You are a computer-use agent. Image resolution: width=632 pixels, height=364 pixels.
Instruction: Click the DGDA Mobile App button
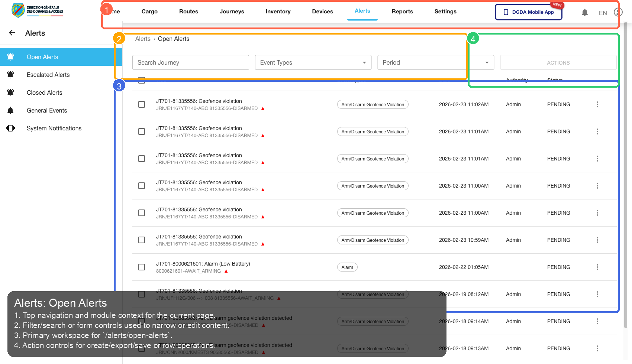point(528,12)
